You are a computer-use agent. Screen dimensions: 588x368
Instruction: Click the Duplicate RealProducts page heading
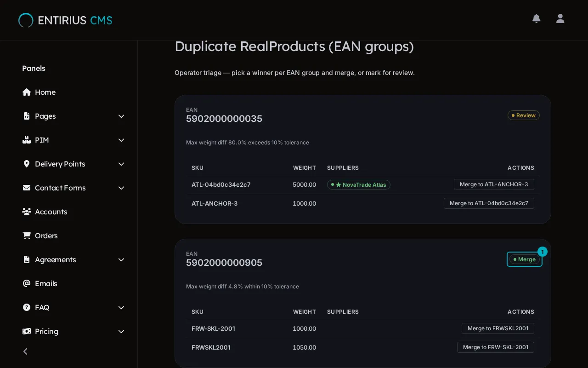294,46
